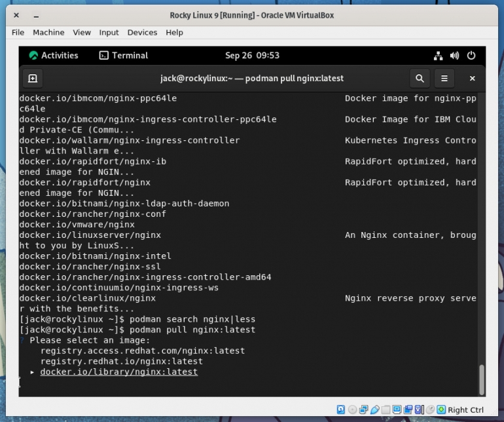Click the optical disc indicator in VirtualBox status bar
Screen dimensions: 504x422
coord(352,410)
